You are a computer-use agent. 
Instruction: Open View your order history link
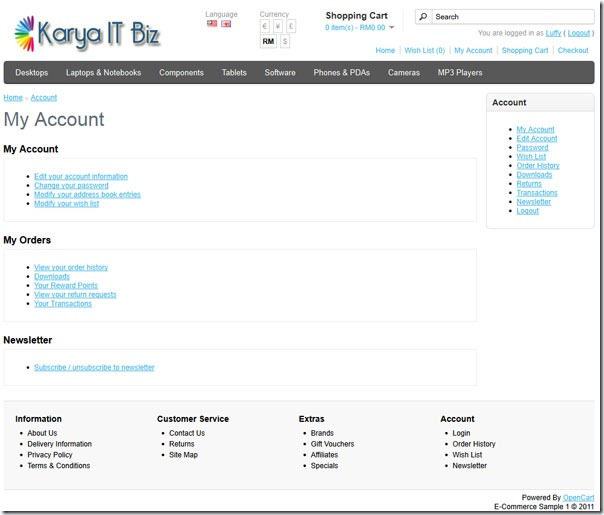click(71, 267)
